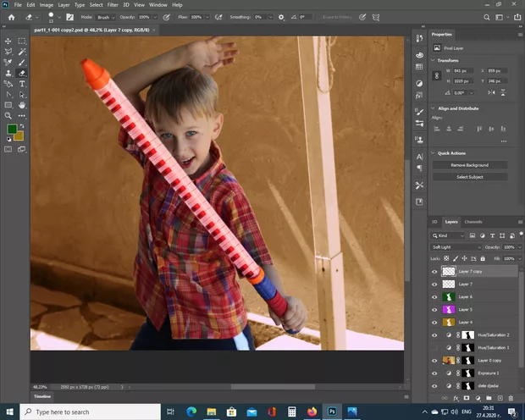This screenshot has width=525, height=420.
Task: Hide the Layer 7 copy layer
Action: pyautogui.click(x=435, y=272)
